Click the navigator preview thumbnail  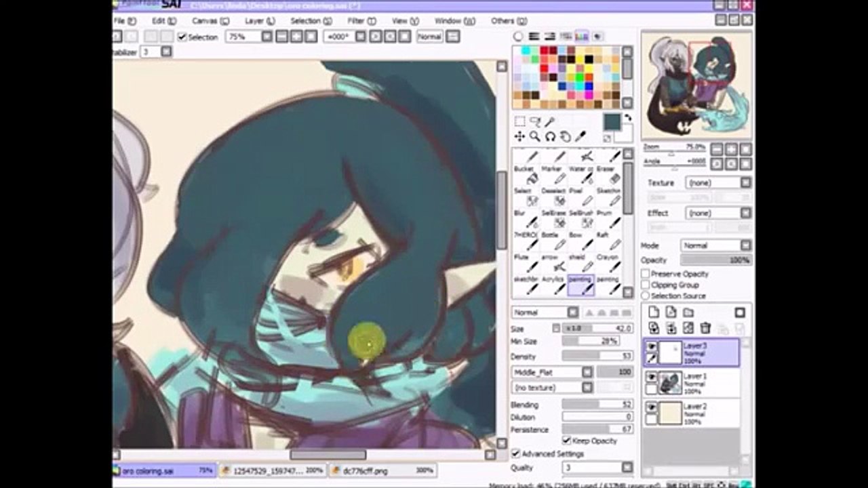pyautogui.click(x=698, y=85)
